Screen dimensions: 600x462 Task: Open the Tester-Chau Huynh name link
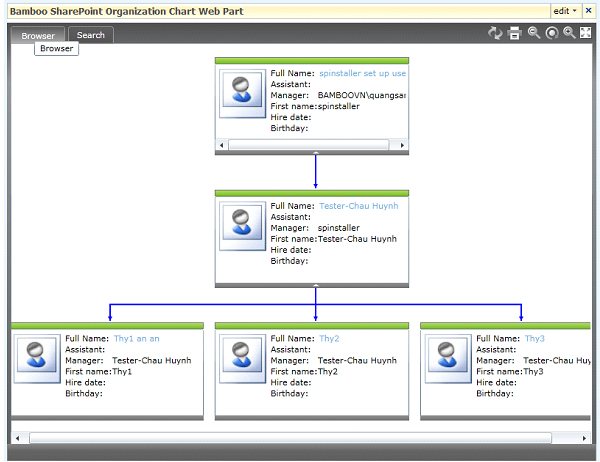point(359,206)
